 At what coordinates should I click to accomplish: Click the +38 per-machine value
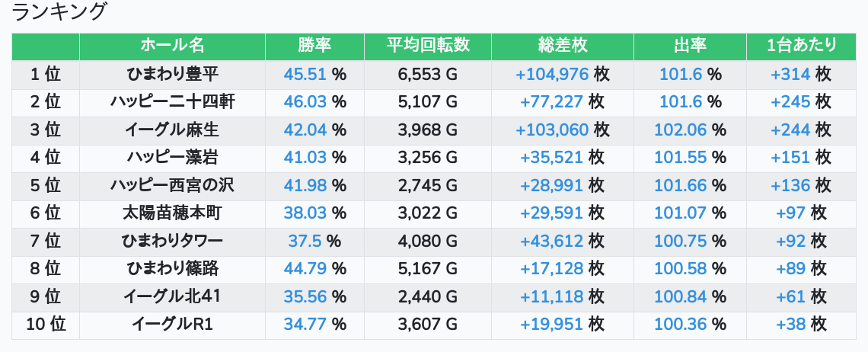coord(790,325)
